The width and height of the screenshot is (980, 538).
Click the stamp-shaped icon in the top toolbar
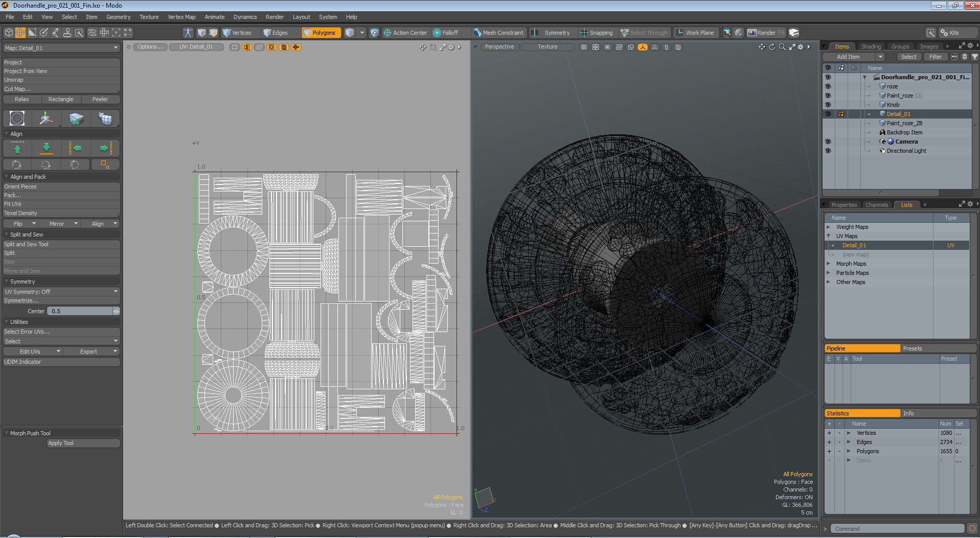[67, 33]
